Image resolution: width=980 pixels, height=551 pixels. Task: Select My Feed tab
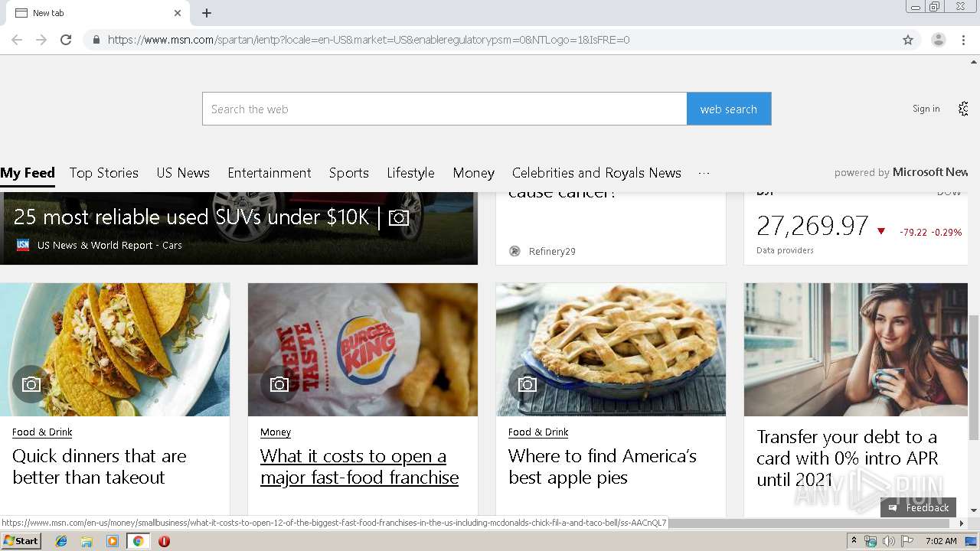click(x=28, y=173)
